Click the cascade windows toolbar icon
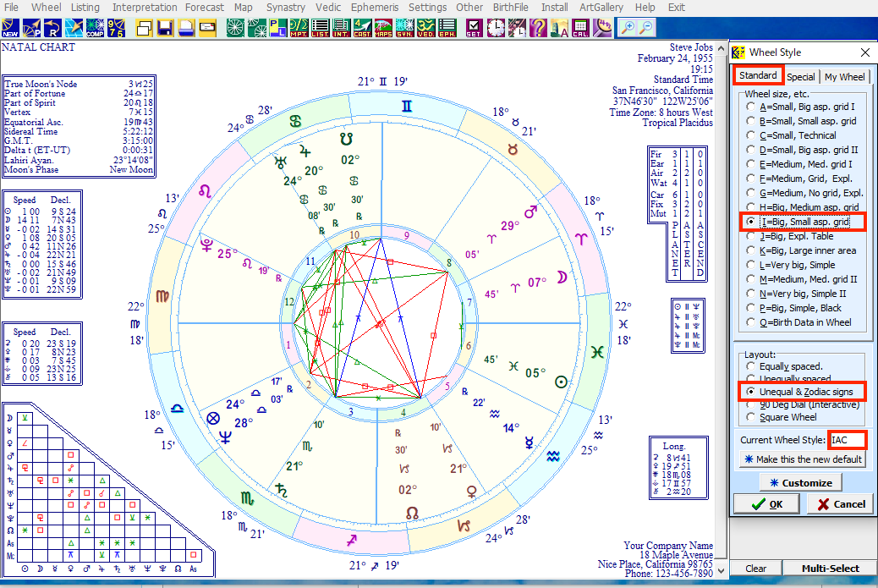This screenshot has width=878, height=588. click(144, 28)
